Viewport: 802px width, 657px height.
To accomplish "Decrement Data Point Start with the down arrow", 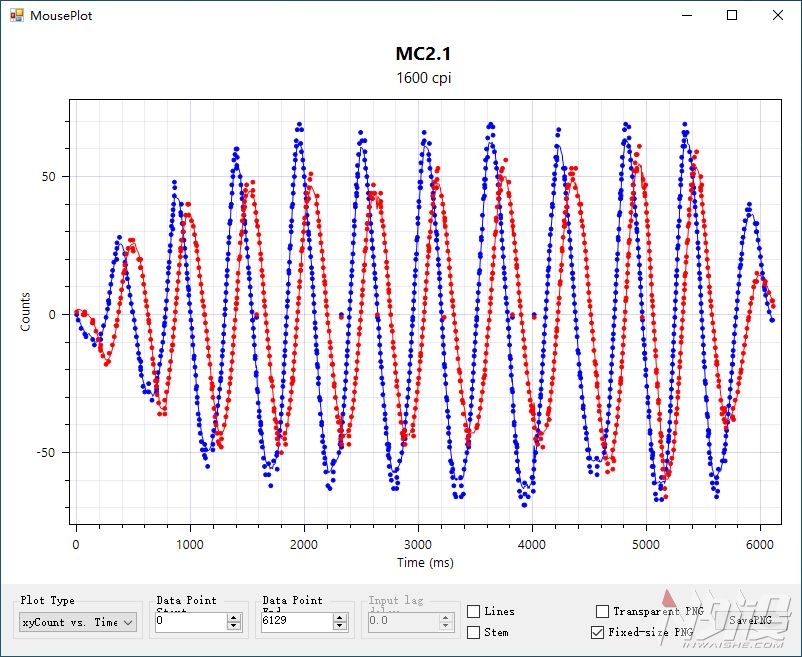I will click(x=234, y=626).
